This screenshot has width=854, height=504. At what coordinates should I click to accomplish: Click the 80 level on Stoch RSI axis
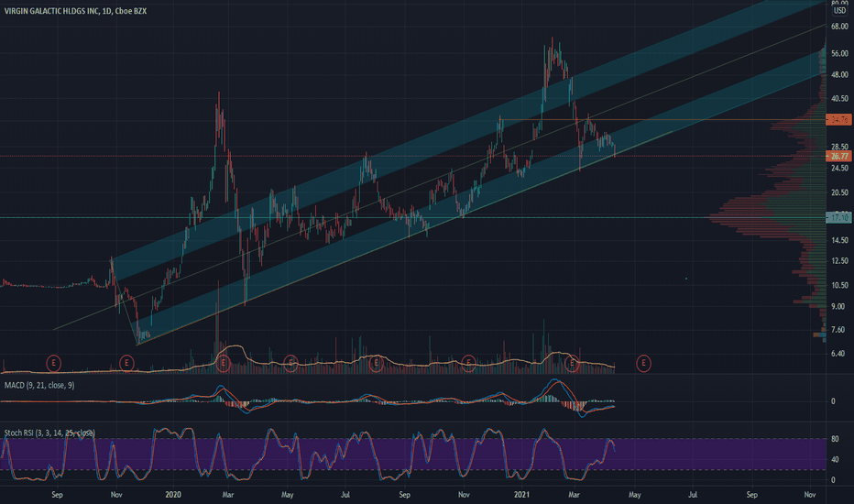pyautogui.click(x=835, y=439)
